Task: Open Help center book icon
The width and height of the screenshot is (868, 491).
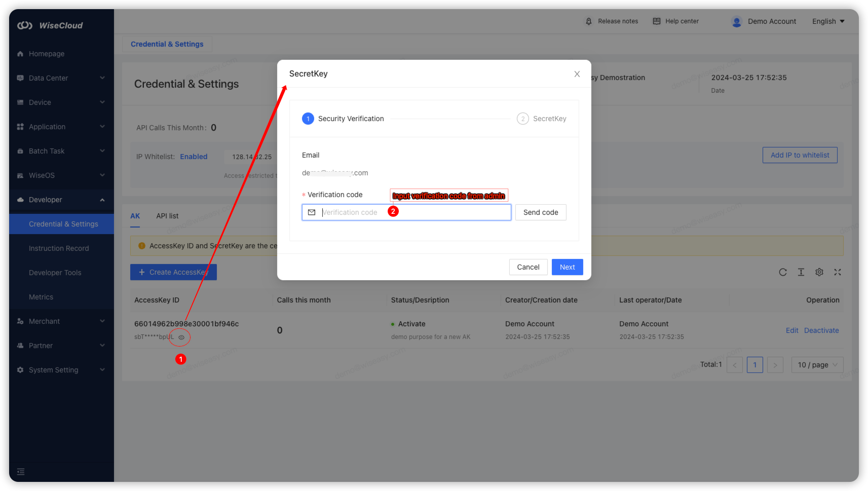Action: tap(657, 21)
